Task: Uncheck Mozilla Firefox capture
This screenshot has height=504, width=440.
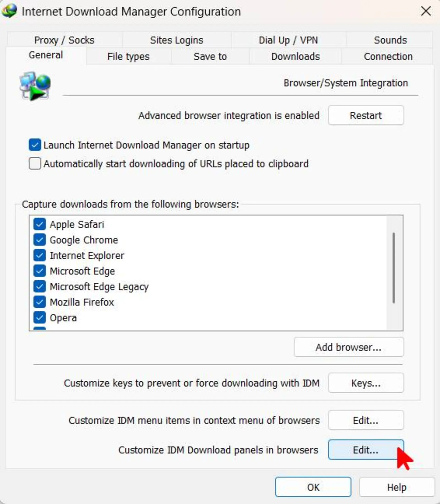Action: click(39, 302)
